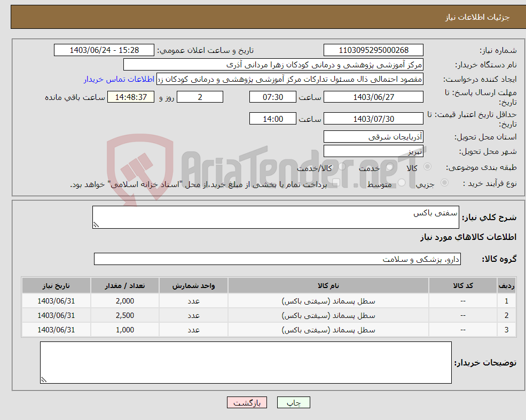
Task: Click the جزئیات اطلاعات نیاز page header
Action: click(x=477, y=17)
